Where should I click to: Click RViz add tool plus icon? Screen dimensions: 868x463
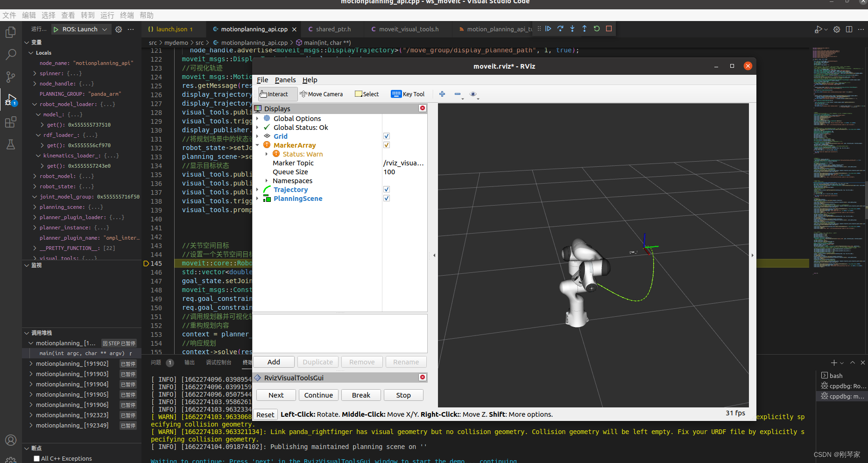[442, 94]
